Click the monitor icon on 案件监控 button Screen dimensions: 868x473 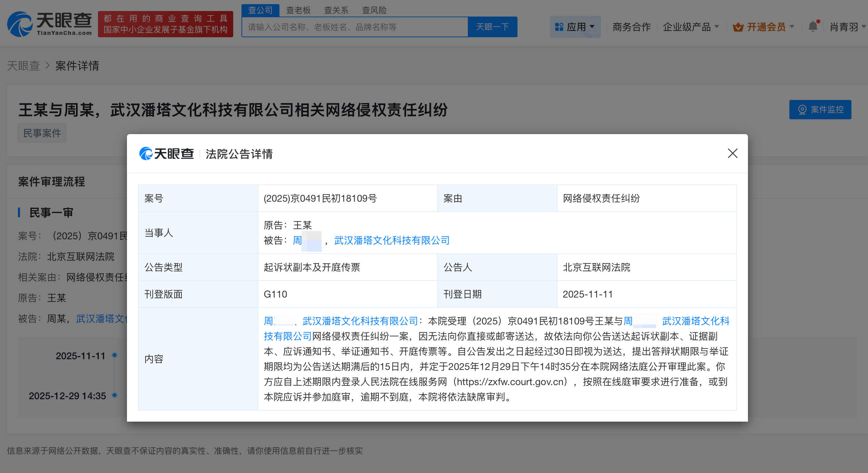803,110
